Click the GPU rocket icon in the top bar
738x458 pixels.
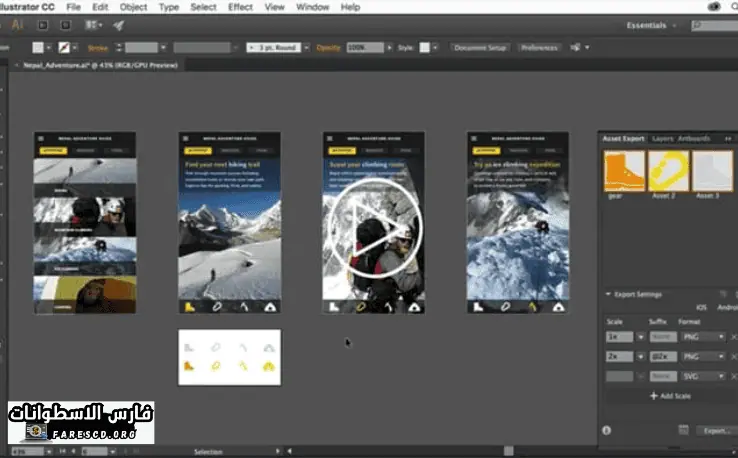tap(119, 25)
